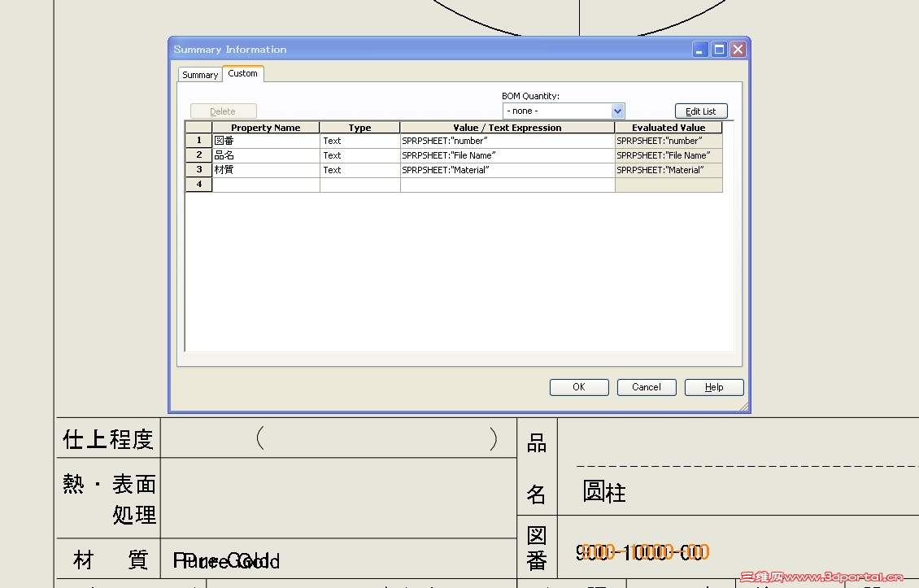Viewport: 919px width, 588px height.
Task: Click the Property Name column header
Action: 266,127
